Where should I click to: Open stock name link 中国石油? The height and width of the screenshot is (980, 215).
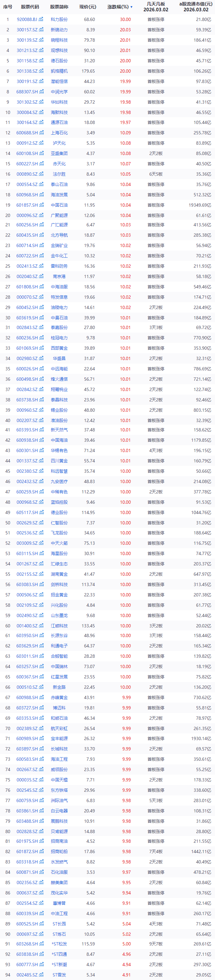tap(59, 205)
